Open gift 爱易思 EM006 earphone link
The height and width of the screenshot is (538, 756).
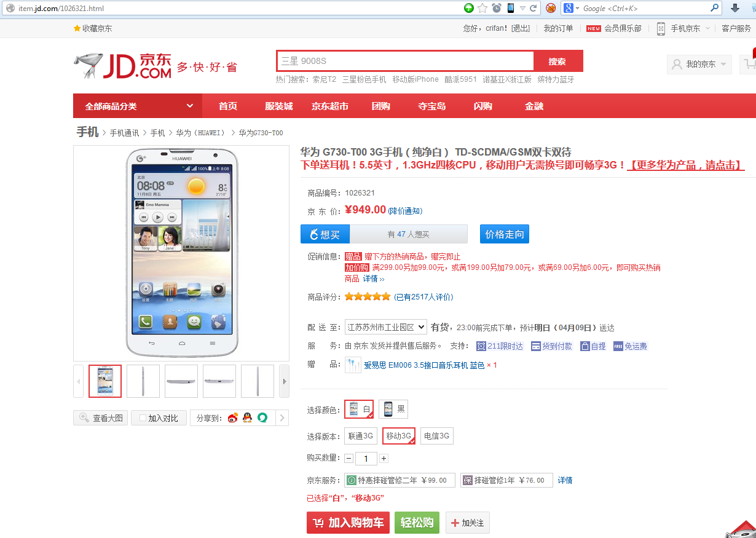tap(424, 365)
